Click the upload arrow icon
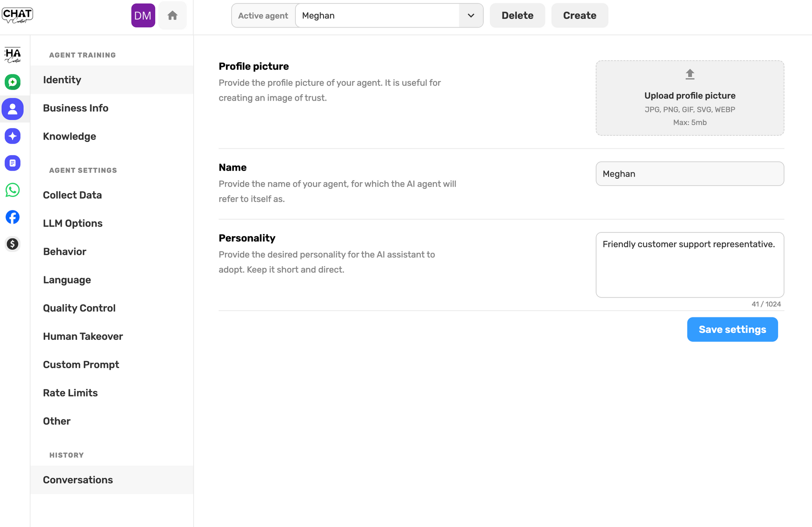The image size is (812, 527). point(690,74)
